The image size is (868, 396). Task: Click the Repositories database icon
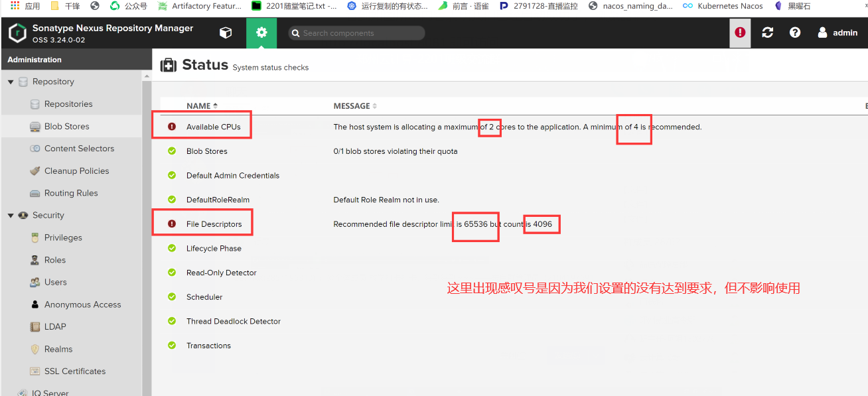(35, 104)
